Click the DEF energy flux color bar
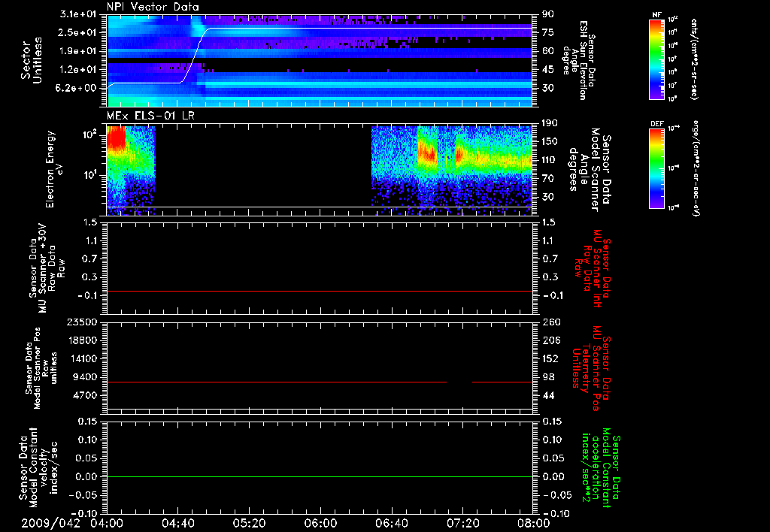 click(x=656, y=169)
